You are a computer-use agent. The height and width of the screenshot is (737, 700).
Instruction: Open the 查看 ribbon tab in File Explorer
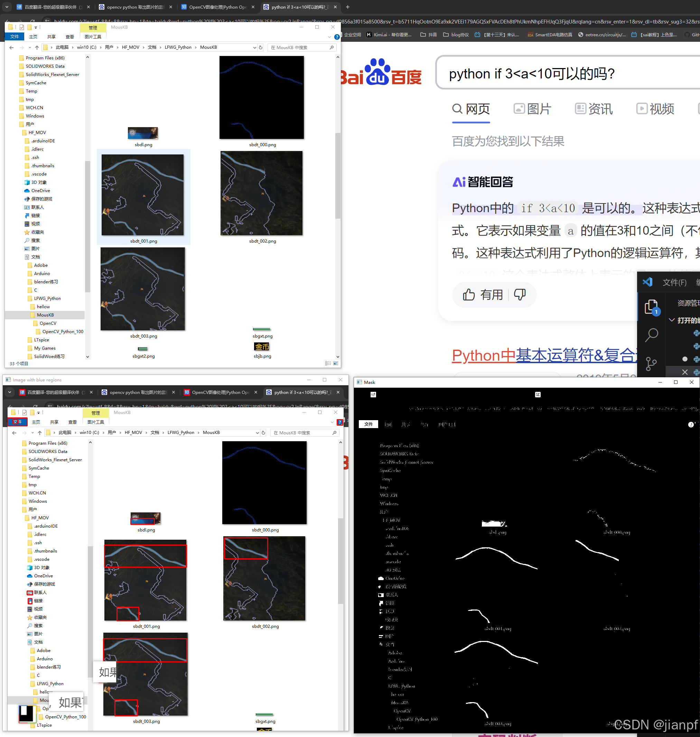click(70, 37)
